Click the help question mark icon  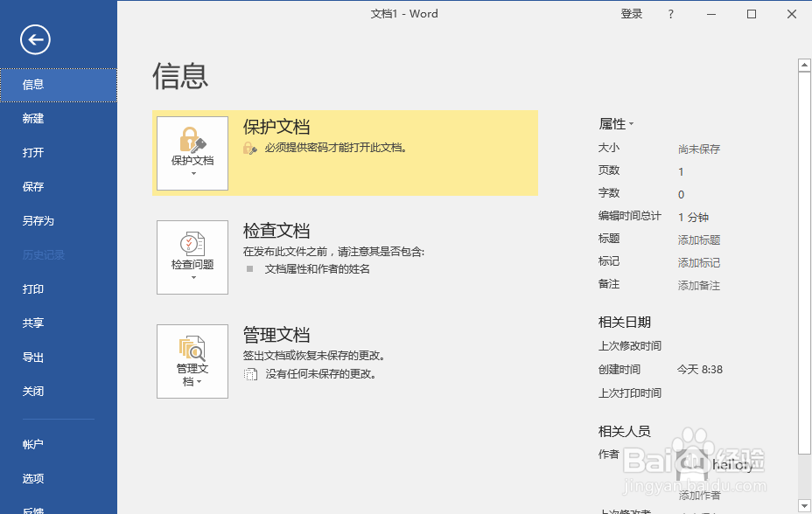tap(671, 15)
